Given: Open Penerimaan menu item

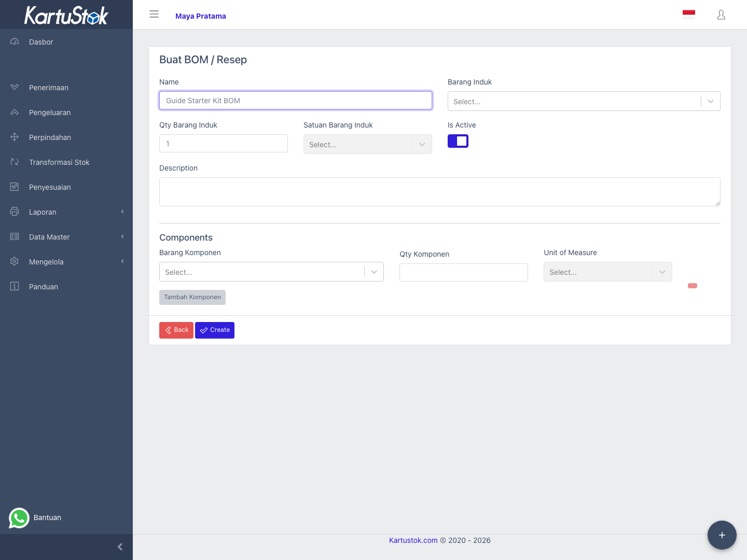Looking at the screenshot, I should point(66,88).
